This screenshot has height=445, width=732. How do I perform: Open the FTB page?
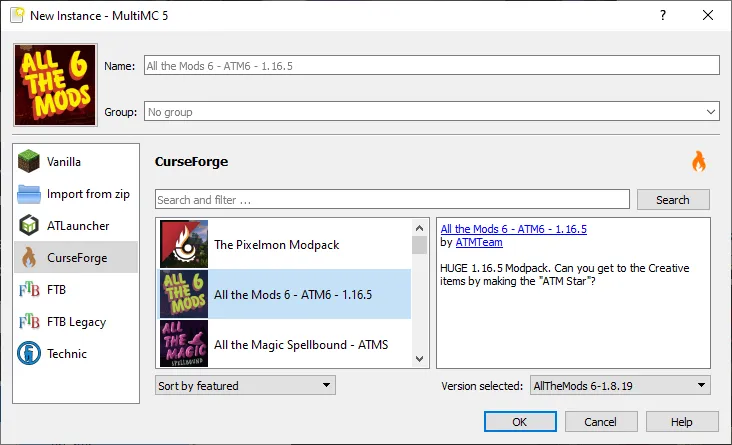click(76, 290)
